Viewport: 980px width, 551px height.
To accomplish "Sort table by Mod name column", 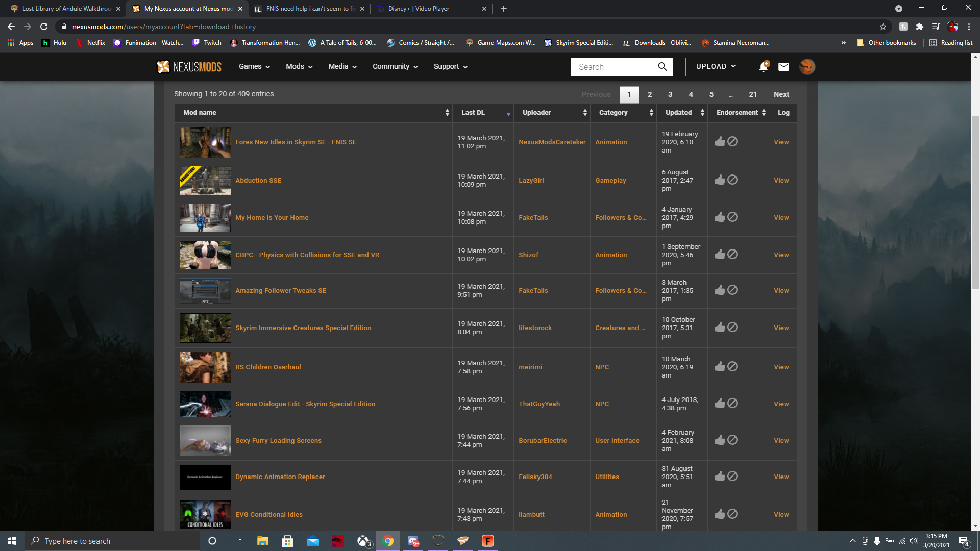I will 313,113.
